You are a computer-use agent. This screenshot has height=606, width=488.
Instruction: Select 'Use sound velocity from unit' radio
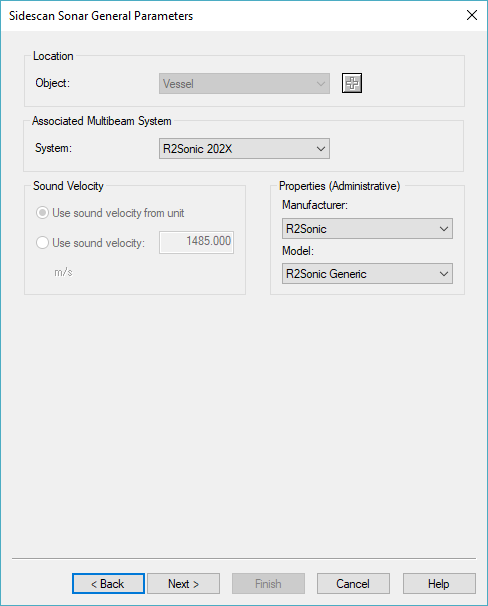click(x=110, y=213)
